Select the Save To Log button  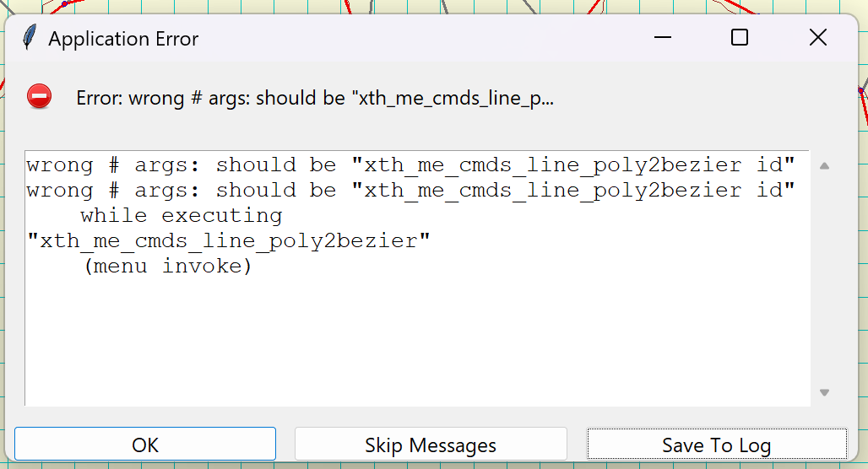(717, 444)
